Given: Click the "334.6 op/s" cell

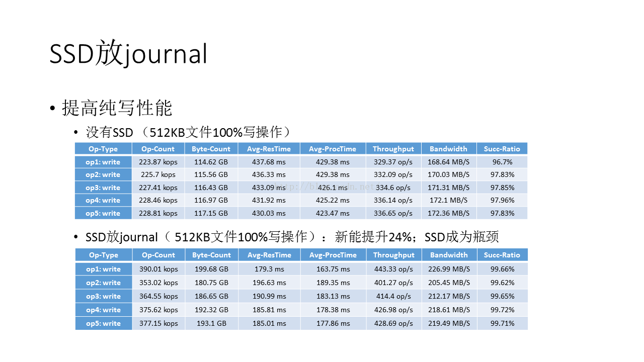Looking at the screenshot, I should pyautogui.click(x=393, y=188).
